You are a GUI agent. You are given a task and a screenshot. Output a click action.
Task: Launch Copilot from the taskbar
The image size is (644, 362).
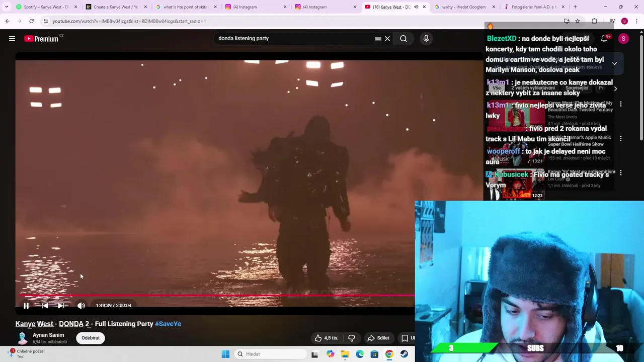tap(330, 354)
